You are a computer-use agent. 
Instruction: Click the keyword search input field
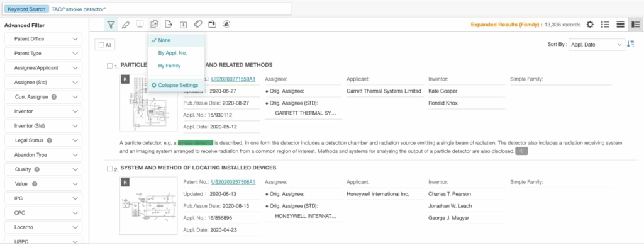point(170,9)
